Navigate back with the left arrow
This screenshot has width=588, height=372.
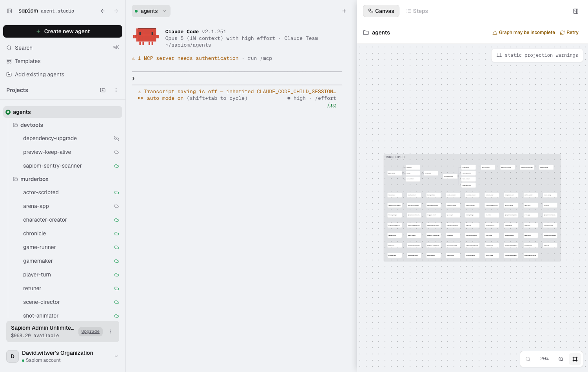coord(103,11)
